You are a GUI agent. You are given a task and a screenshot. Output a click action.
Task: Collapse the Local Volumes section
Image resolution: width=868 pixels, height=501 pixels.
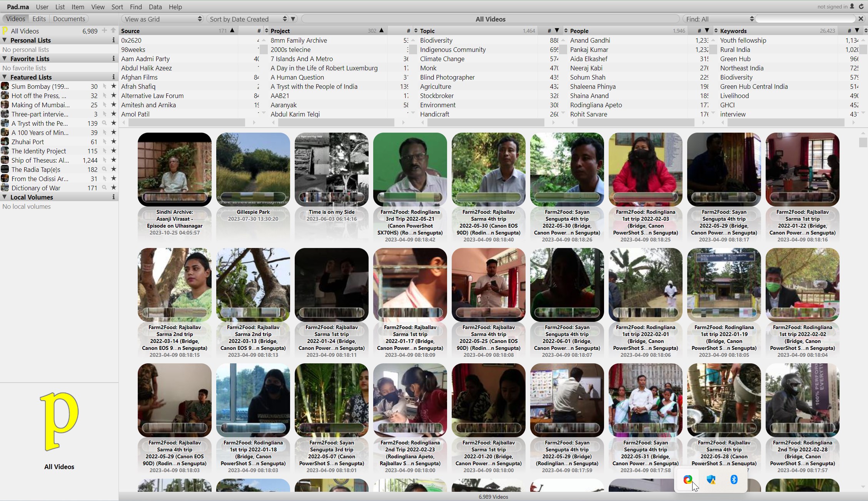point(5,197)
